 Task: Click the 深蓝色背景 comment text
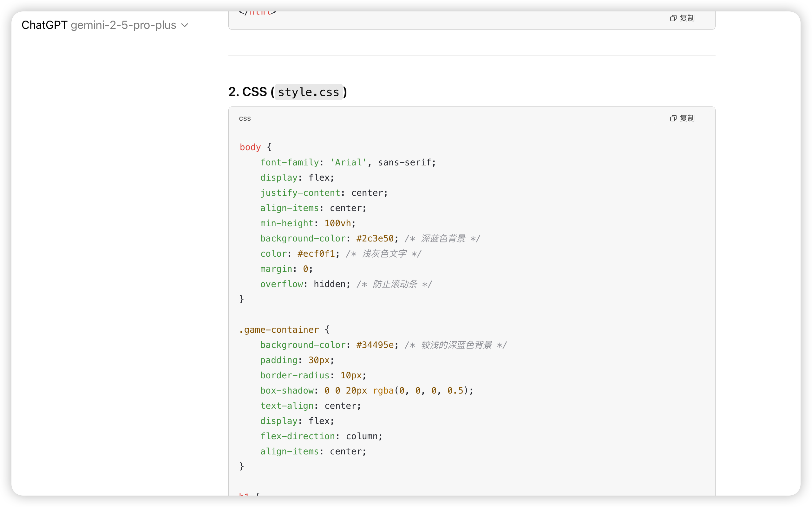(443, 238)
